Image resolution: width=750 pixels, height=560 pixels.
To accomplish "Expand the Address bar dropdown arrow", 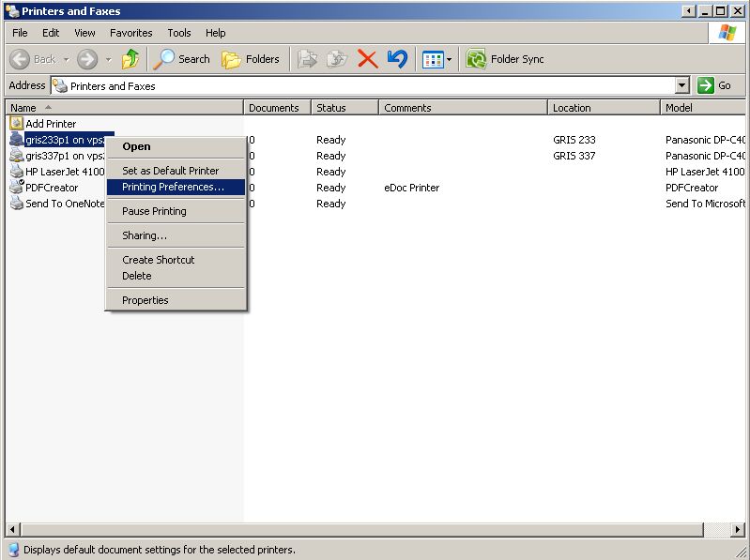I will 682,85.
